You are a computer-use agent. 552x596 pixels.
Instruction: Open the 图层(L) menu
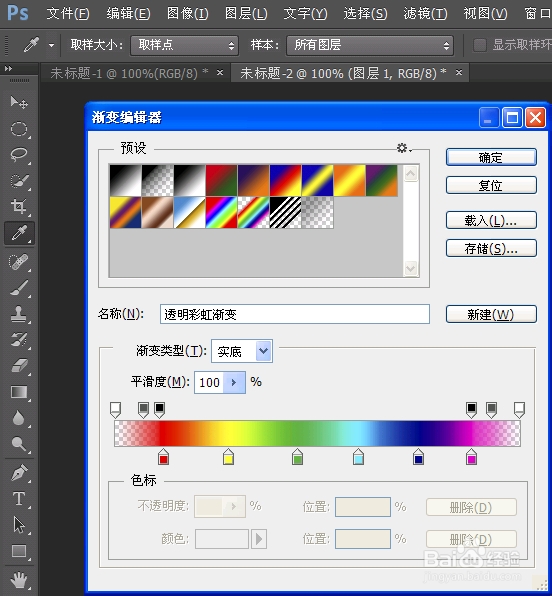(246, 14)
